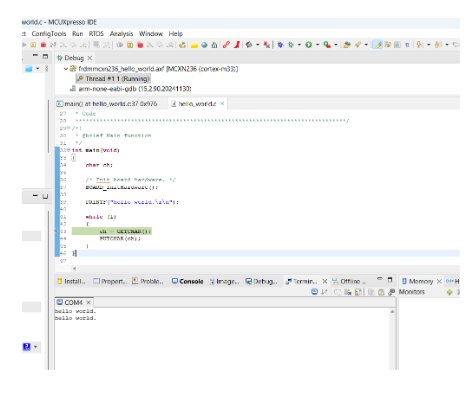Screen dimensions: 466x394
Task: Close the Debug view tab
Action: (x=90, y=58)
